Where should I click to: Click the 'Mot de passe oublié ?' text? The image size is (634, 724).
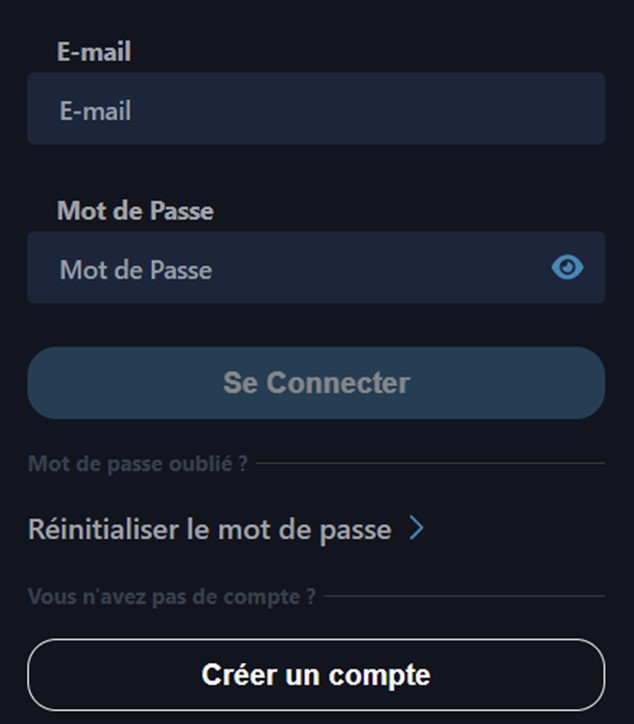coord(138,464)
